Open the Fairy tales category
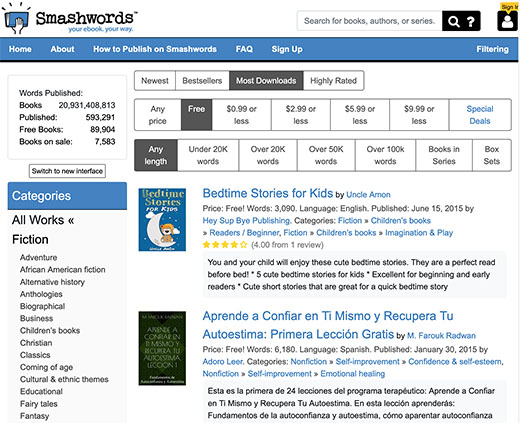The image size is (520, 423). 39,404
